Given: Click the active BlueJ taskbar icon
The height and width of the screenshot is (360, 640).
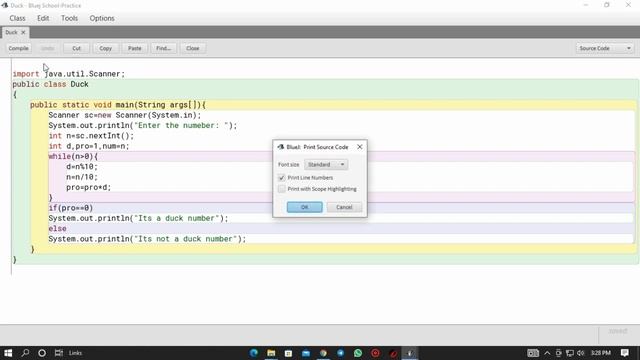Looking at the screenshot, I should pyautogui.click(x=410, y=353).
